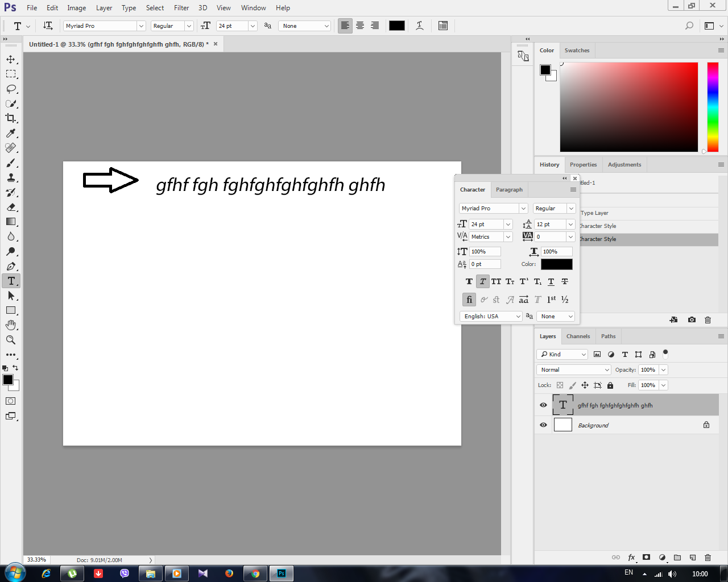
Task: Select the Move tool
Action: 11,59
